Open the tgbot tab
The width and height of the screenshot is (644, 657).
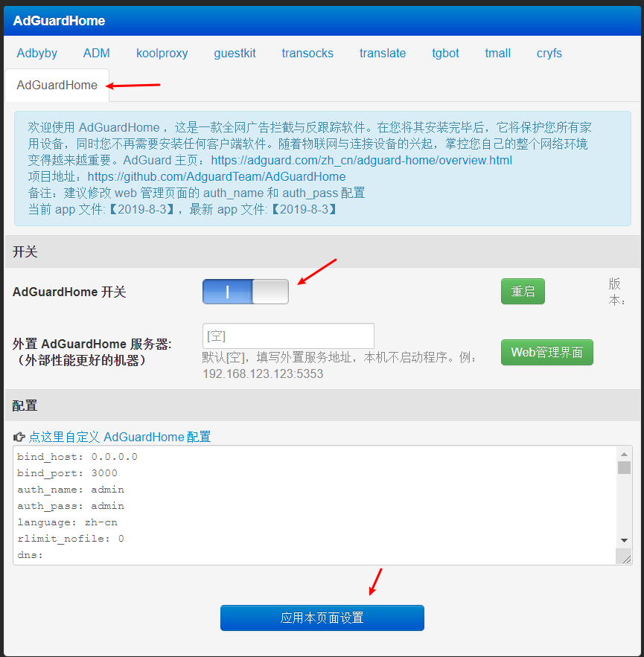pyautogui.click(x=445, y=53)
